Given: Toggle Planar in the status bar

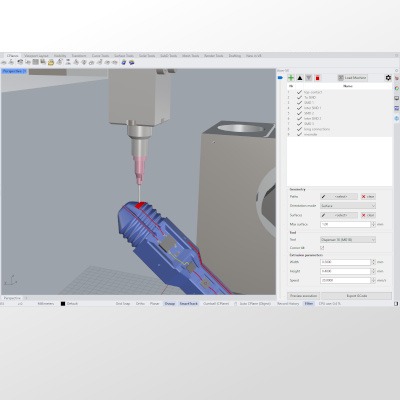Looking at the screenshot, I should click(154, 304).
